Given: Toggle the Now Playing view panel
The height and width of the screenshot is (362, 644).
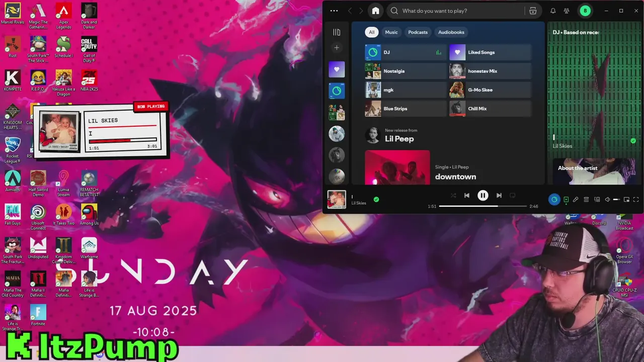Looking at the screenshot, I should tap(566, 200).
